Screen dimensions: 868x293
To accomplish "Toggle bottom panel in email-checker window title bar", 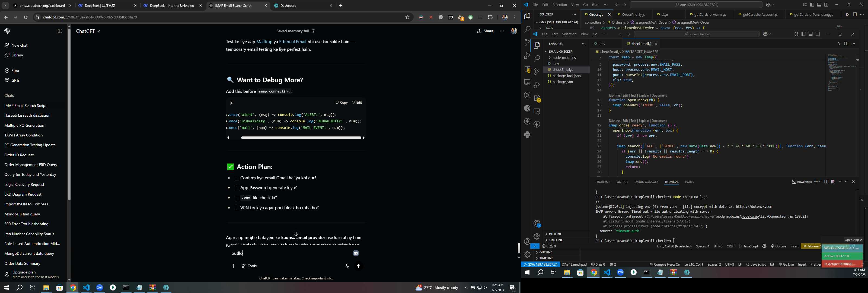I will point(811,34).
